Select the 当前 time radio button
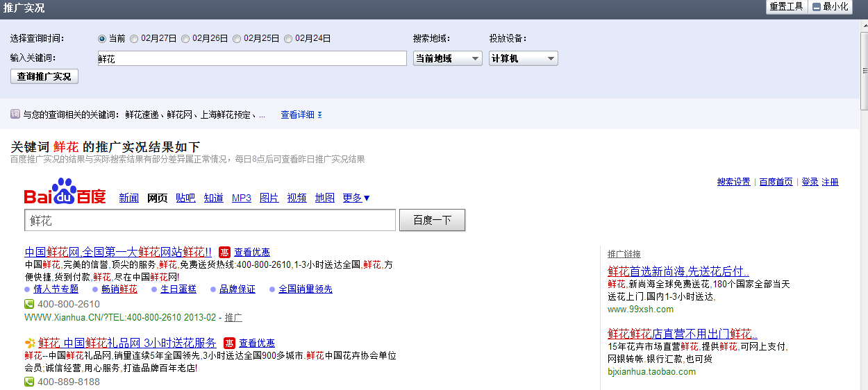Screen dimensions: 868x390 (102, 39)
